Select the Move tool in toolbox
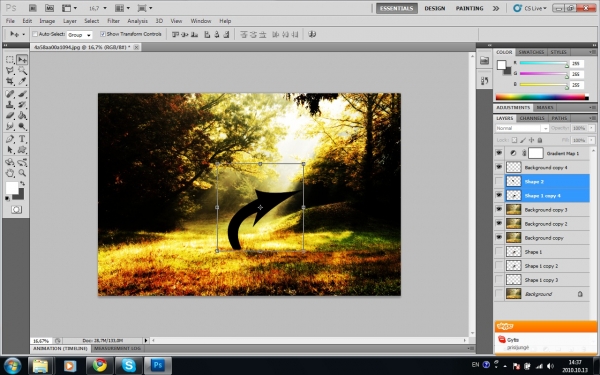The width and height of the screenshot is (600, 375). (x=22, y=59)
